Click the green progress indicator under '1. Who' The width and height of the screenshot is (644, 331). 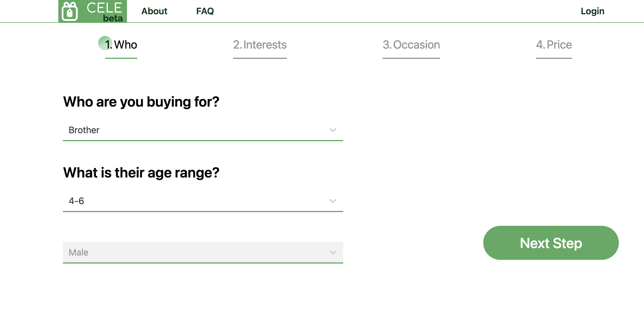[121, 58]
